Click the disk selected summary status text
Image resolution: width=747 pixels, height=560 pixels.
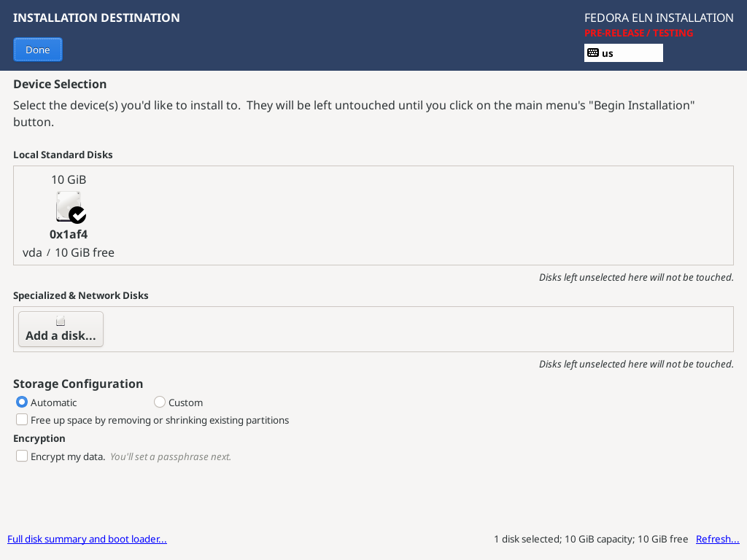pos(591,539)
